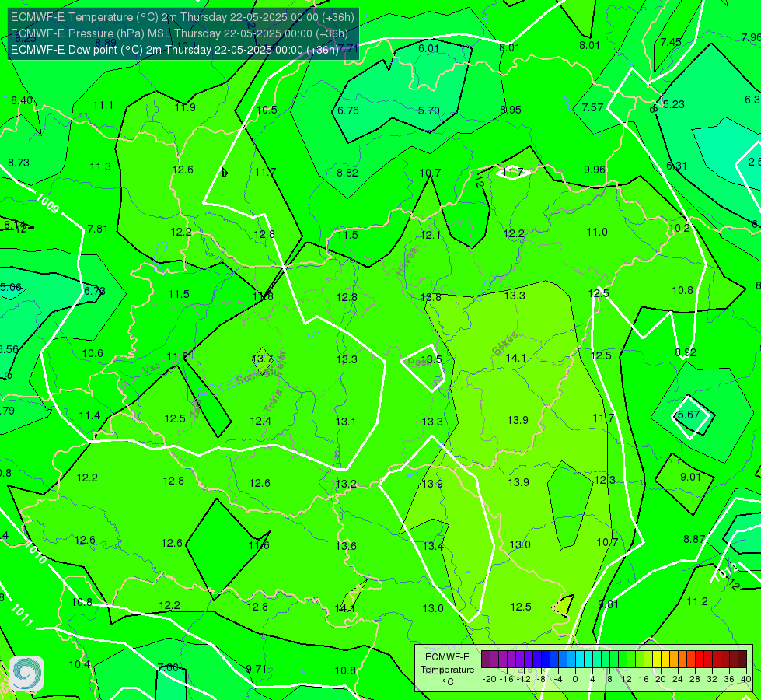Screen dimensions: 761x700
Task: Click the Heves county label
Action: [x=407, y=261]
